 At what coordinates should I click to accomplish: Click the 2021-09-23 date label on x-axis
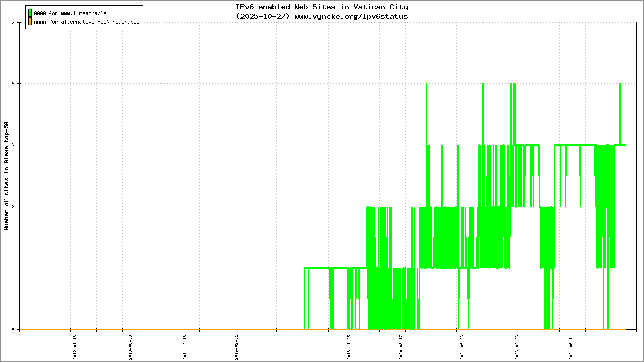[x=462, y=347]
